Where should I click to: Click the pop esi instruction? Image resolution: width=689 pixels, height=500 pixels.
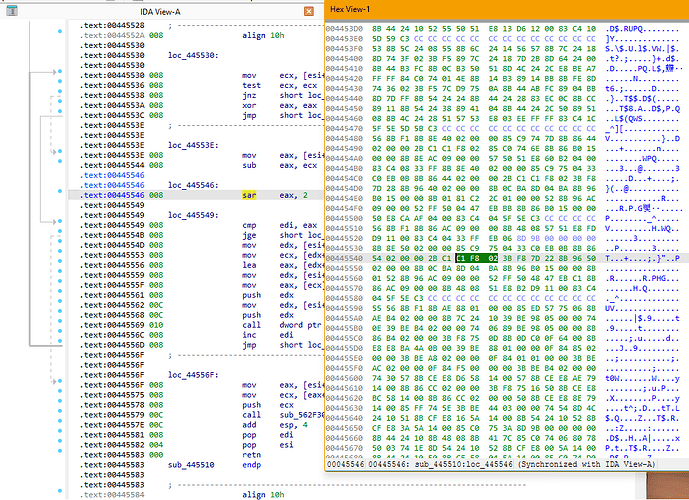pos(268,445)
